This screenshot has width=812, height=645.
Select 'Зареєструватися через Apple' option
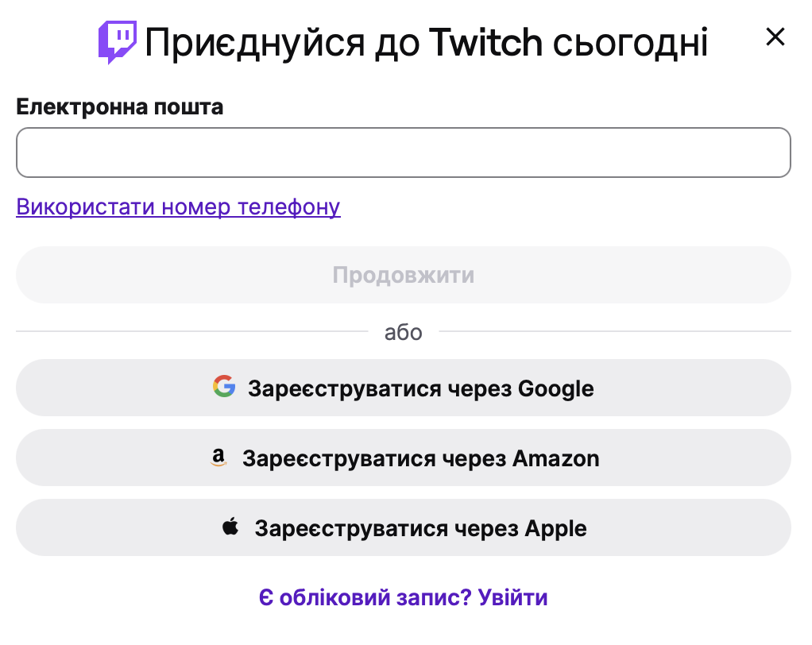coord(404,527)
